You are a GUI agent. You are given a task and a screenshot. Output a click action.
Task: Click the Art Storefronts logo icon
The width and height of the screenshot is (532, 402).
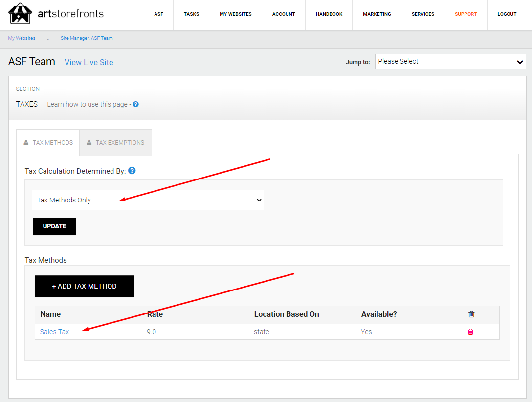(x=20, y=13)
